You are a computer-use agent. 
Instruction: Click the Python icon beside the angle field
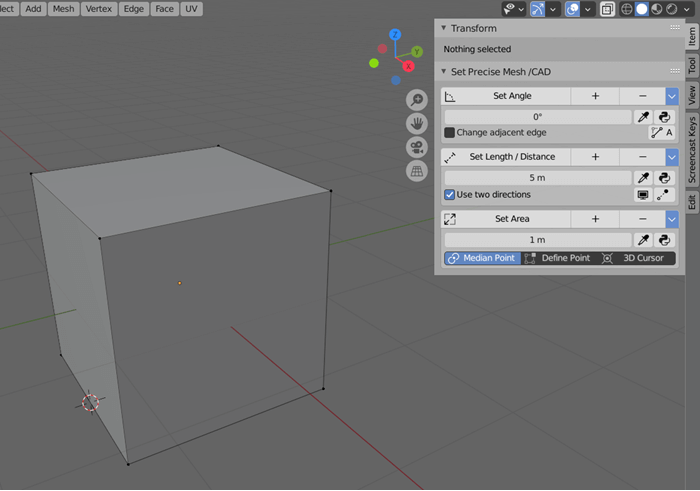[664, 117]
